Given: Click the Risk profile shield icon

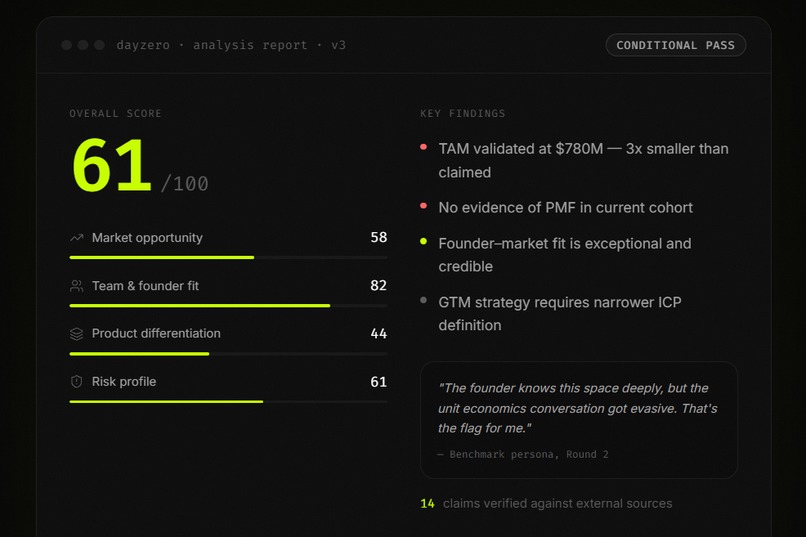Looking at the screenshot, I should pyautogui.click(x=77, y=382).
